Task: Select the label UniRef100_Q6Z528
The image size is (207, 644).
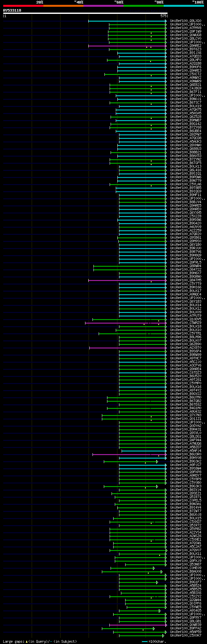Action: [x=186, y=117]
